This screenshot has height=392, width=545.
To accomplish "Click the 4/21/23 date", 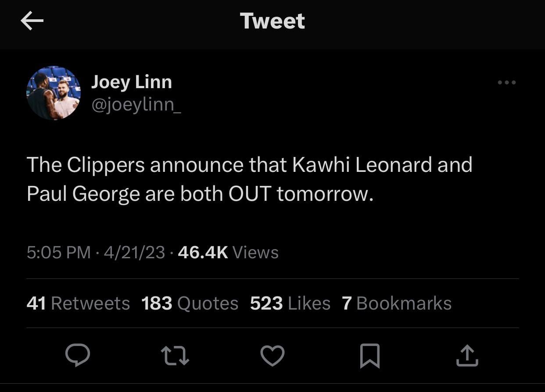I will (134, 253).
